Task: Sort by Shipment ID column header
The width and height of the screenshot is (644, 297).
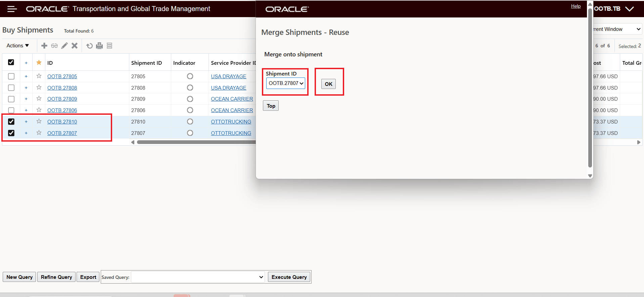Action: pos(146,63)
